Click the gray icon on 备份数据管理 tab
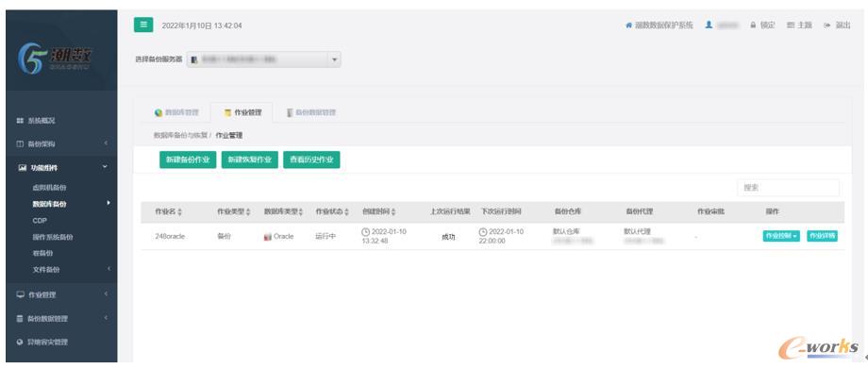This screenshot has width=868, height=369. (x=290, y=112)
